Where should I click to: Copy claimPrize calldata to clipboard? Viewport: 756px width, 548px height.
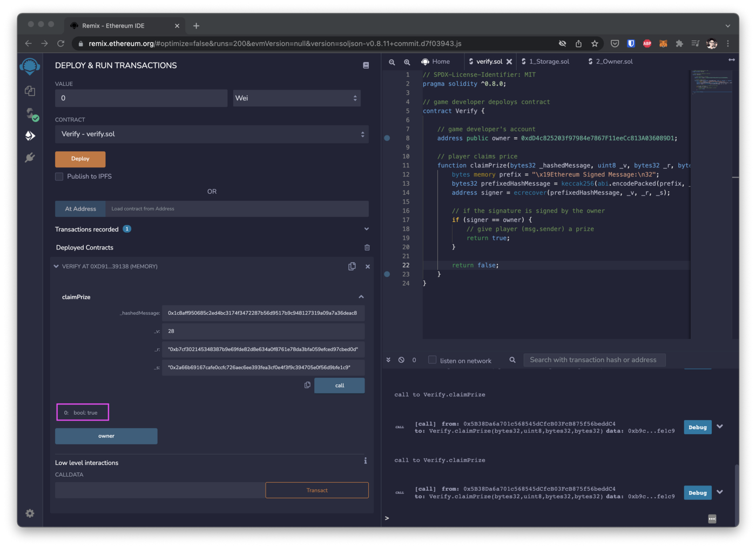[x=307, y=385]
